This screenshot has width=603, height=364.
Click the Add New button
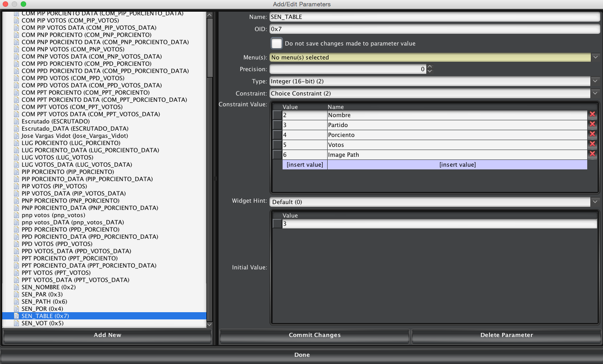[x=107, y=335]
